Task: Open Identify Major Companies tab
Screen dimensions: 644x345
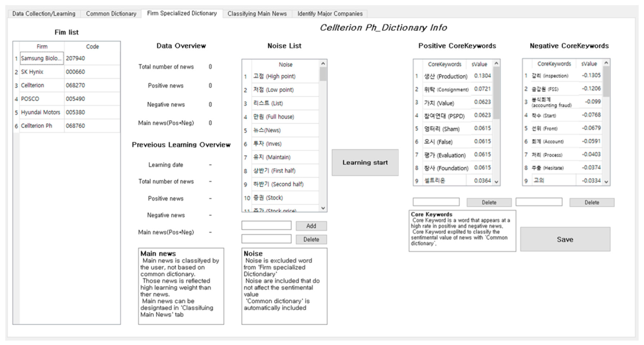Action: tap(329, 14)
